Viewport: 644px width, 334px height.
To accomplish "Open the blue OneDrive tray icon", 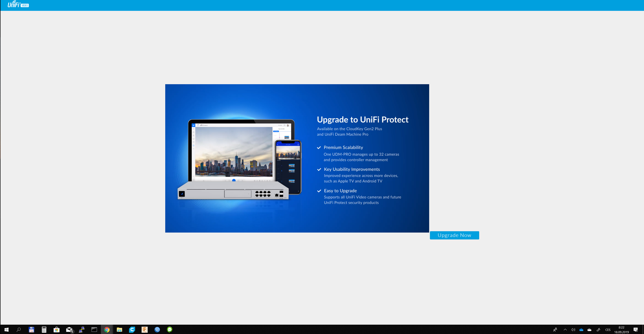I will (581, 329).
